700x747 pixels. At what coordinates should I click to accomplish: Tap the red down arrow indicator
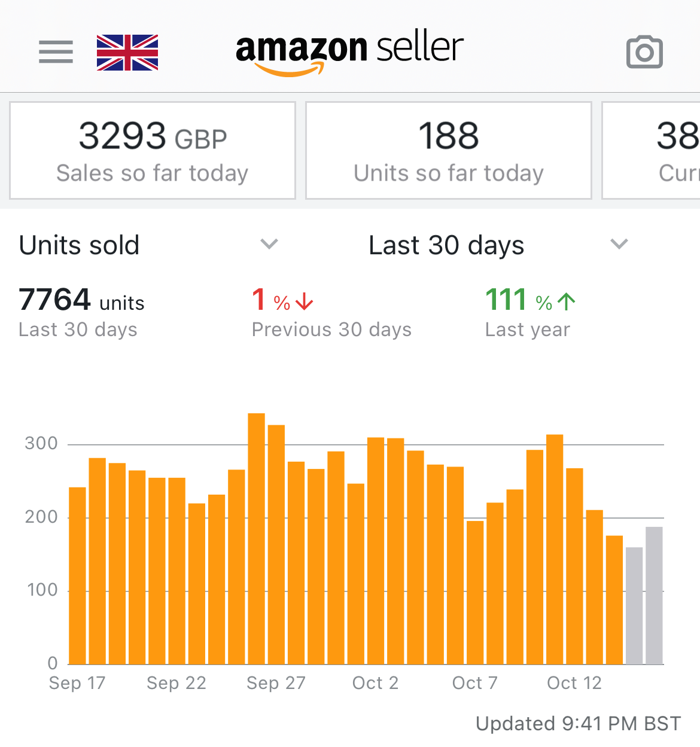point(305,301)
